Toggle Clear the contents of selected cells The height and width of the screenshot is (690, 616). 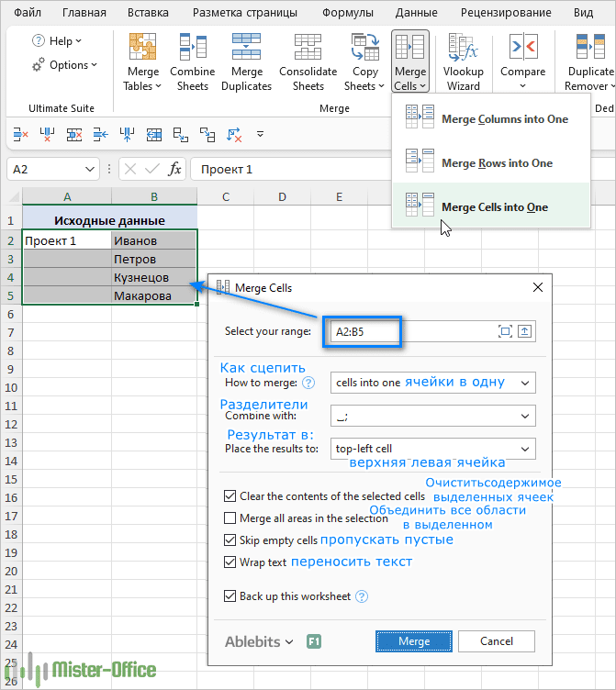(x=230, y=495)
